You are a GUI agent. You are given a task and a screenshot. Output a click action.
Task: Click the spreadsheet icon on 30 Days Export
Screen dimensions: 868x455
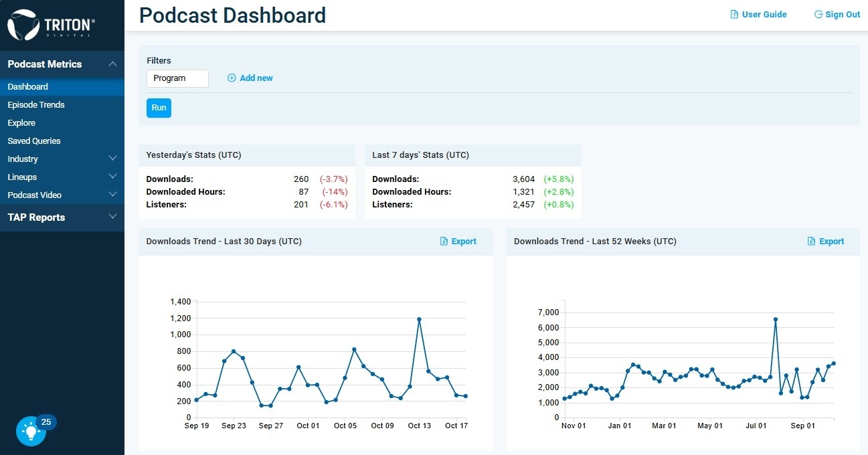click(x=444, y=242)
